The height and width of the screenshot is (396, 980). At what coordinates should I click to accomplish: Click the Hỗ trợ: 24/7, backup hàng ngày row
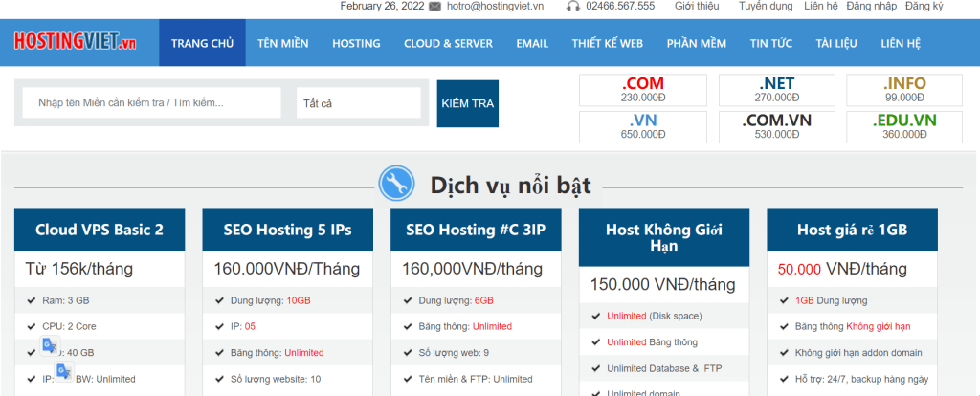[852, 379]
